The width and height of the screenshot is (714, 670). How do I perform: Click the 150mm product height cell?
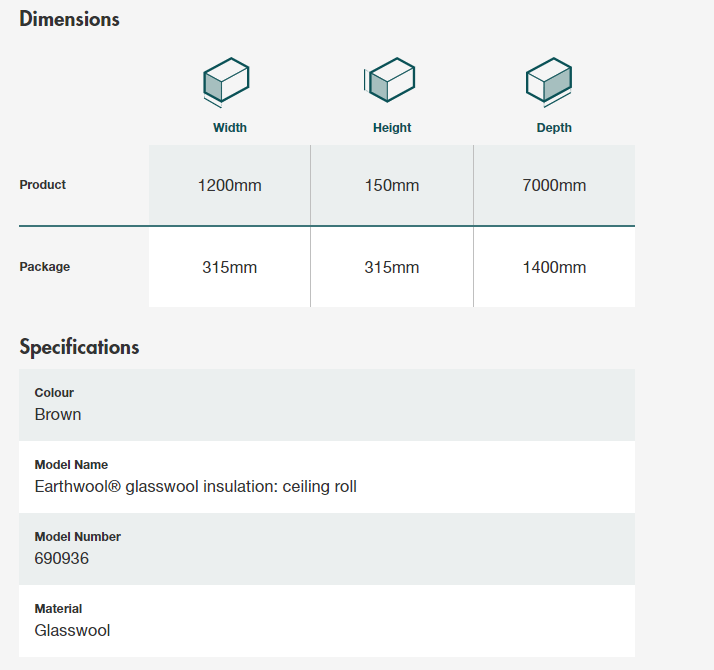(392, 186)
